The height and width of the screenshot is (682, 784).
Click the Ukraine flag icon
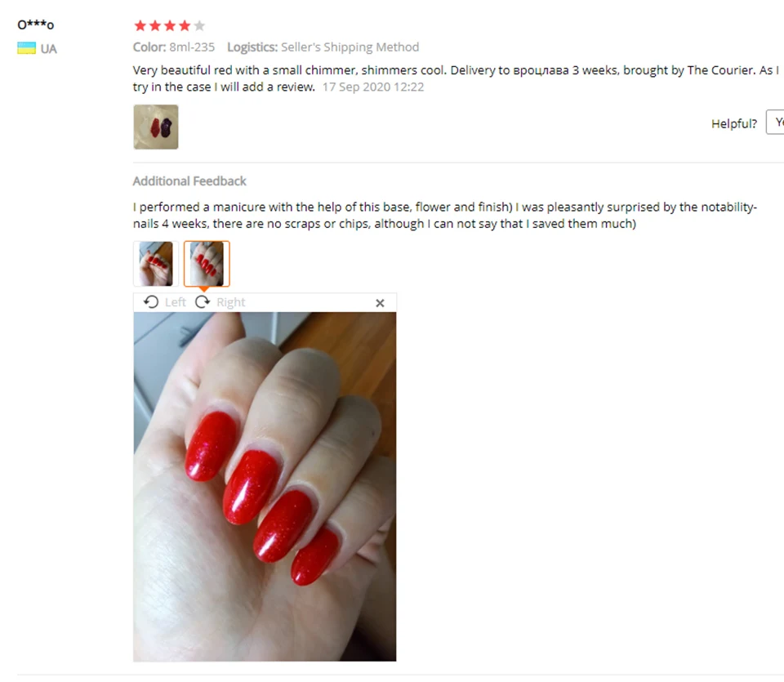tap(26, 48)
